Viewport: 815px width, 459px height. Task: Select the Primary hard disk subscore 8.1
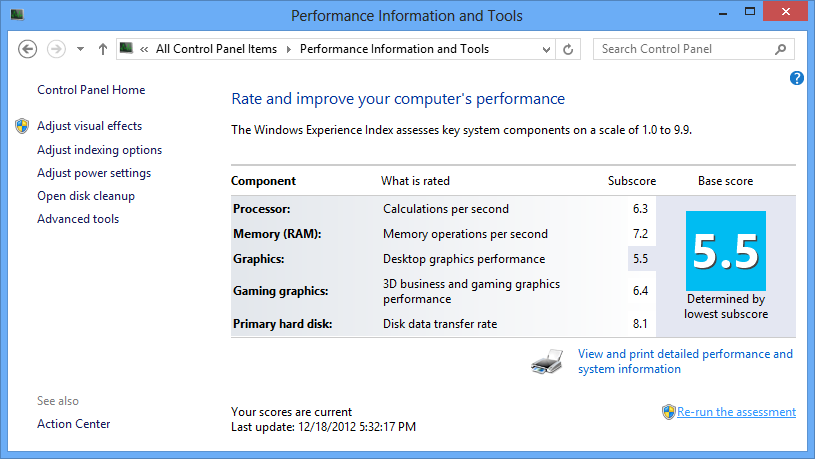pyautogui.click(x=640, y=324)
